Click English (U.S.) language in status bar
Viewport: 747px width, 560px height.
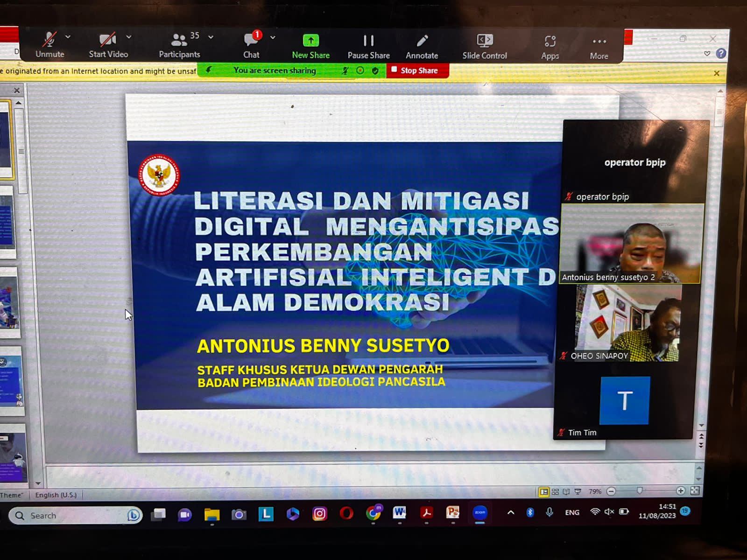(x=56, y=495)
